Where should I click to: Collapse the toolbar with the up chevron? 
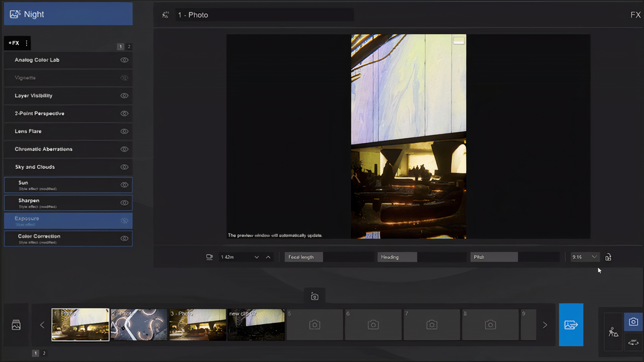pyautogui.click(x=268, y=257)
